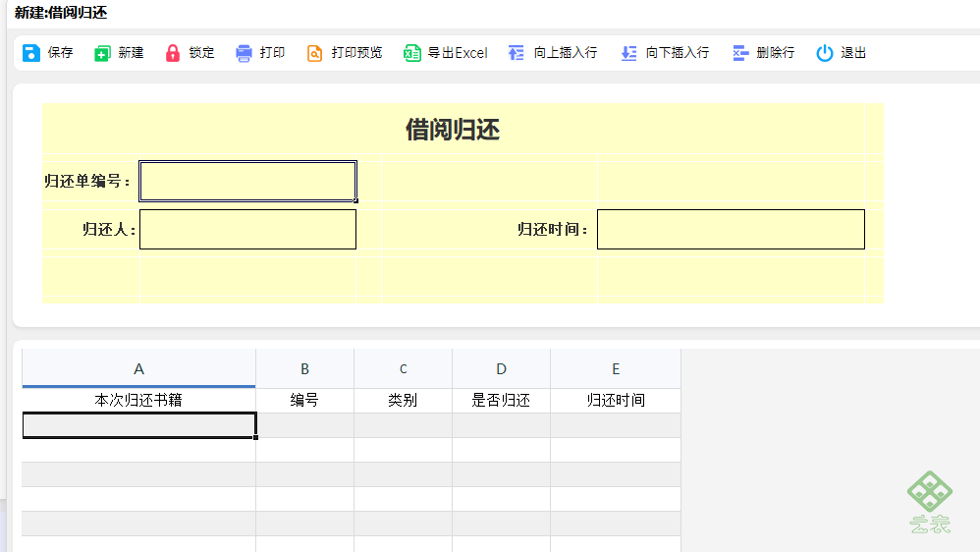This screenshot has height=552, width=980.
Task: Click the 新建 green plus icon
Action: coord(102,53)
